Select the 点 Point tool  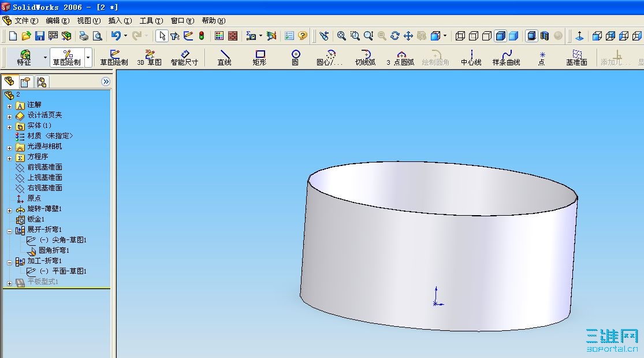pyautogui.click(x=542, y=58)
